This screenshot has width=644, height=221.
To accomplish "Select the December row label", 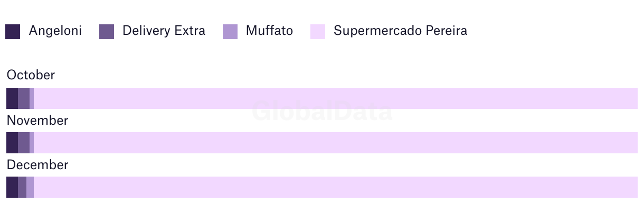I will [x=37, y=165].
